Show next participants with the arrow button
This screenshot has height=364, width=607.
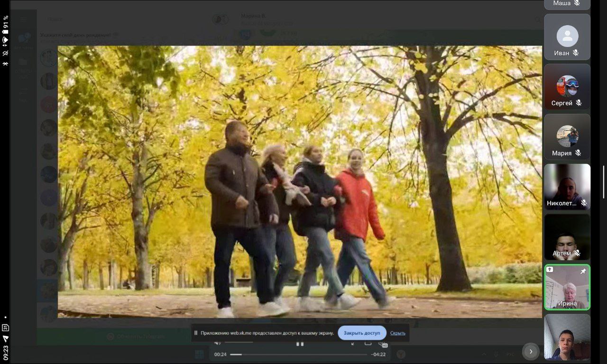click(x=531, y=351)
